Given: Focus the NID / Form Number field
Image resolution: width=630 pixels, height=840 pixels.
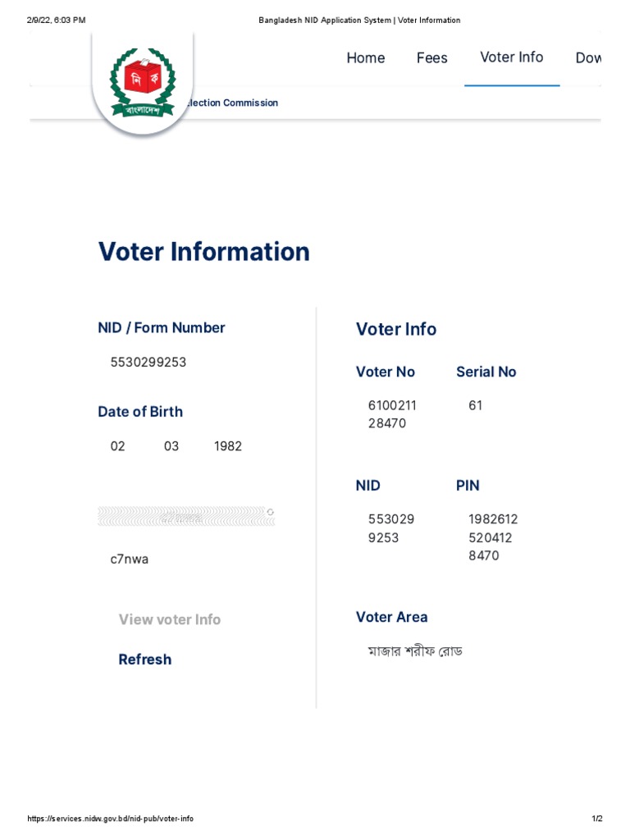Looking at the screenshot, I should pos(148,362).
